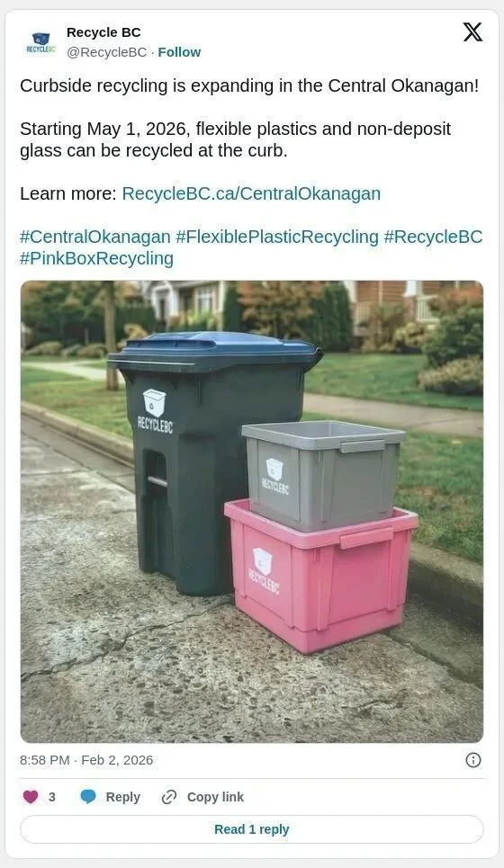Image resolution: width=504 pixels, height=868 pixels.
Task: Open the Recycle BC display name
Action: (x=103, y=32)
